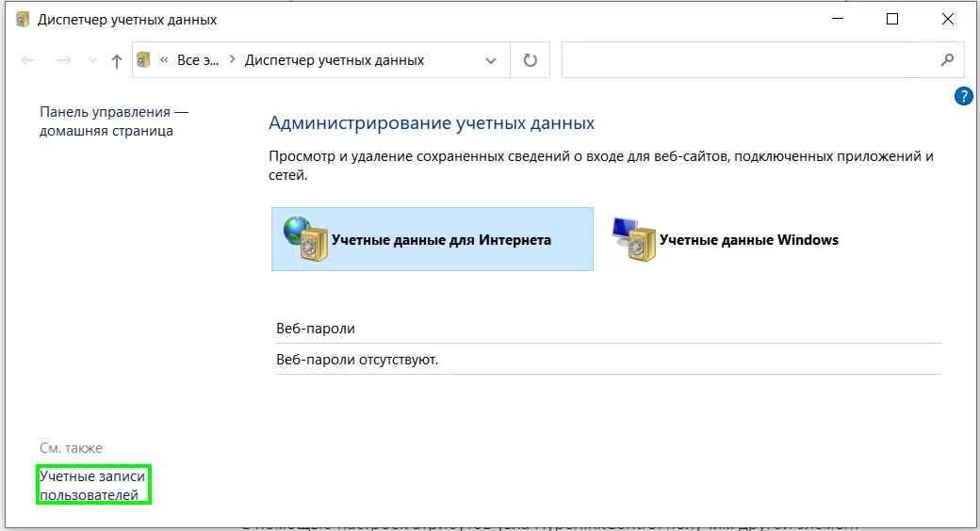This screenshot has width=980, height=531.
Task: Go up one folder level
Action: (x=116, y=60)
